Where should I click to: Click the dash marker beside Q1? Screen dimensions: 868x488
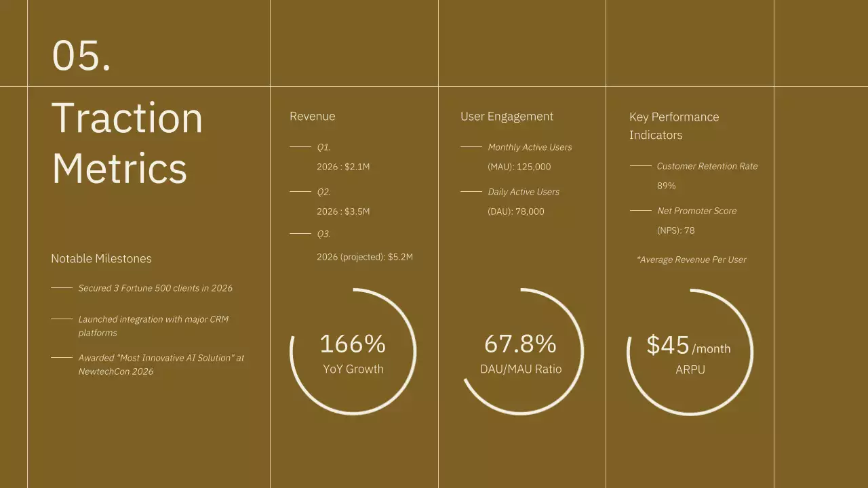tap(300, 145)
